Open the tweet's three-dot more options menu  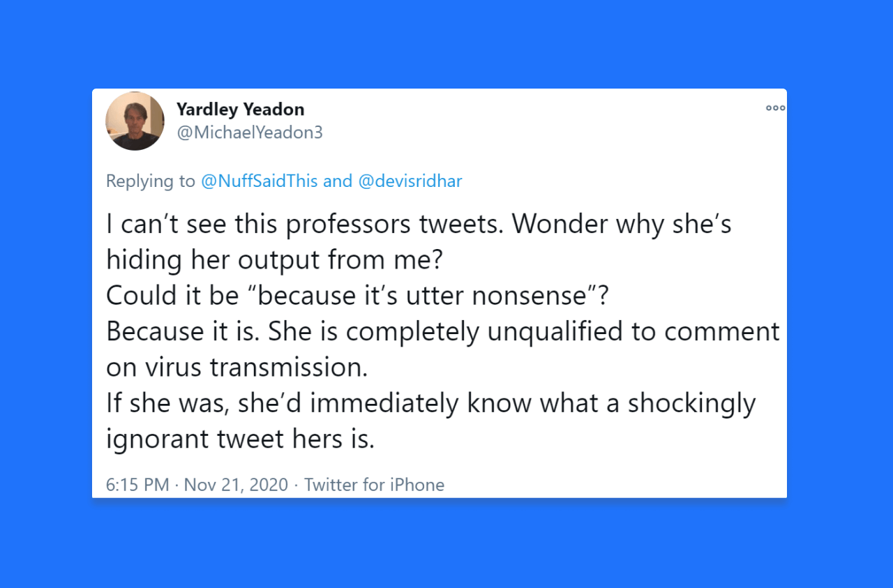(775, 108)
